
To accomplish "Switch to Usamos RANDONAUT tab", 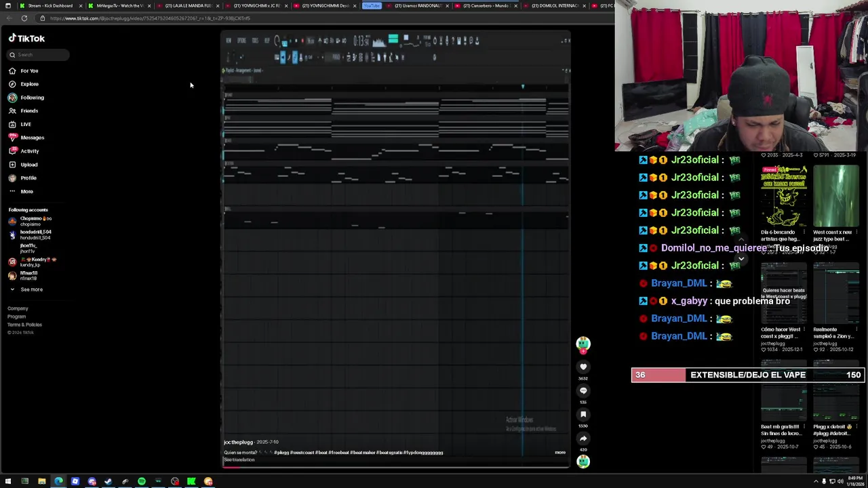I will 418,5.
